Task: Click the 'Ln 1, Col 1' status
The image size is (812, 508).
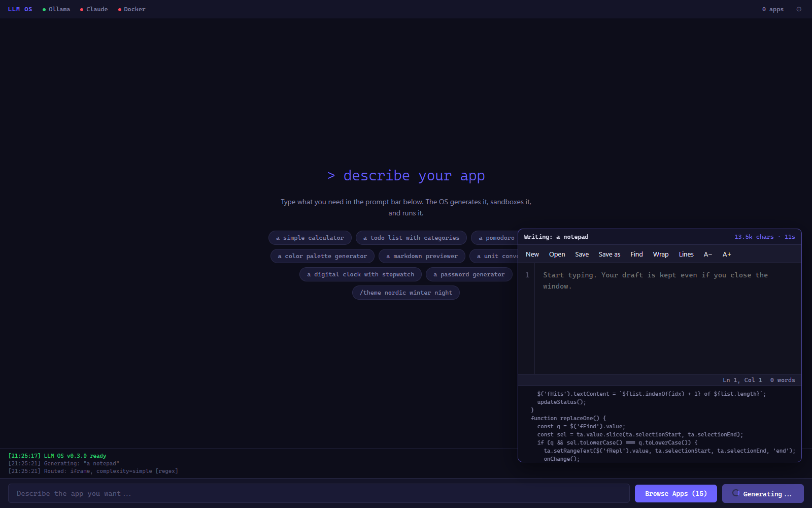Action: 742,380
